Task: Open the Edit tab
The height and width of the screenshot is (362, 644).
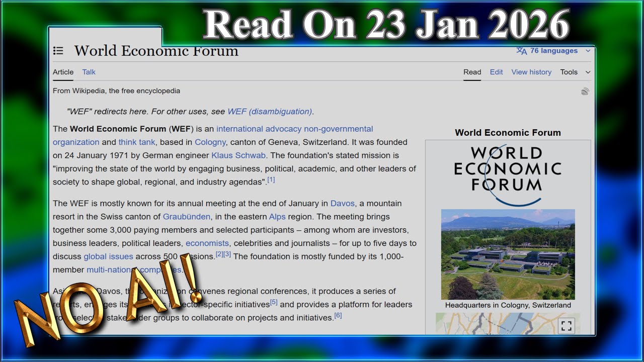Action: pos(497,72)
